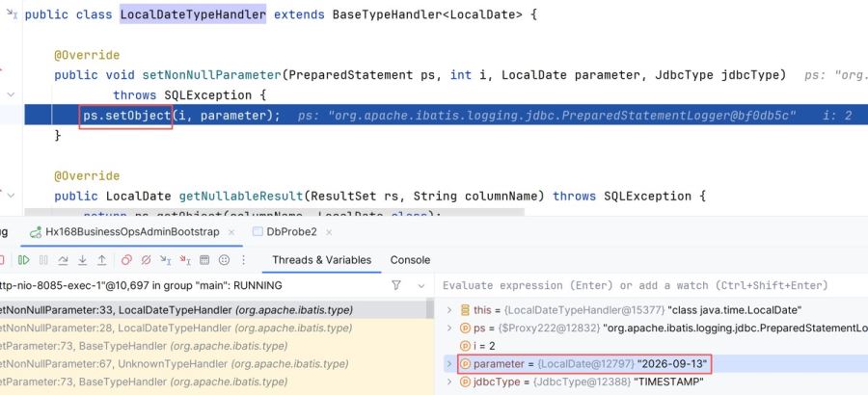Step into using the down-arrow icon
The height and width of the screenshot is (395, 868).
(x=83, y=260)
